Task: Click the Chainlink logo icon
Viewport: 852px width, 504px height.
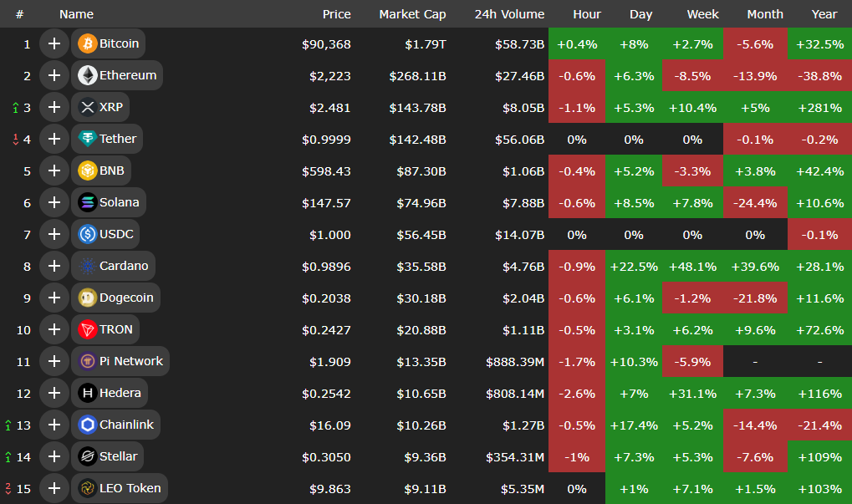Action: click(x=87, y=425)
